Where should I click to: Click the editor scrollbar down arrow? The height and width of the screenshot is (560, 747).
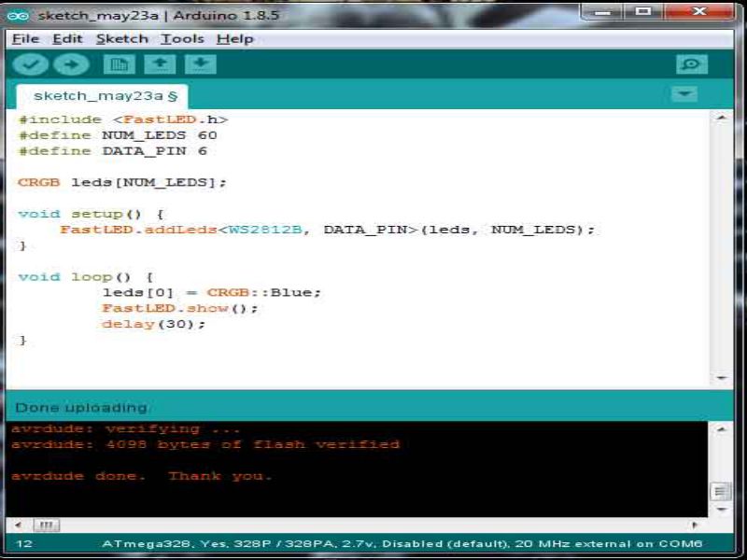point(722,378)
